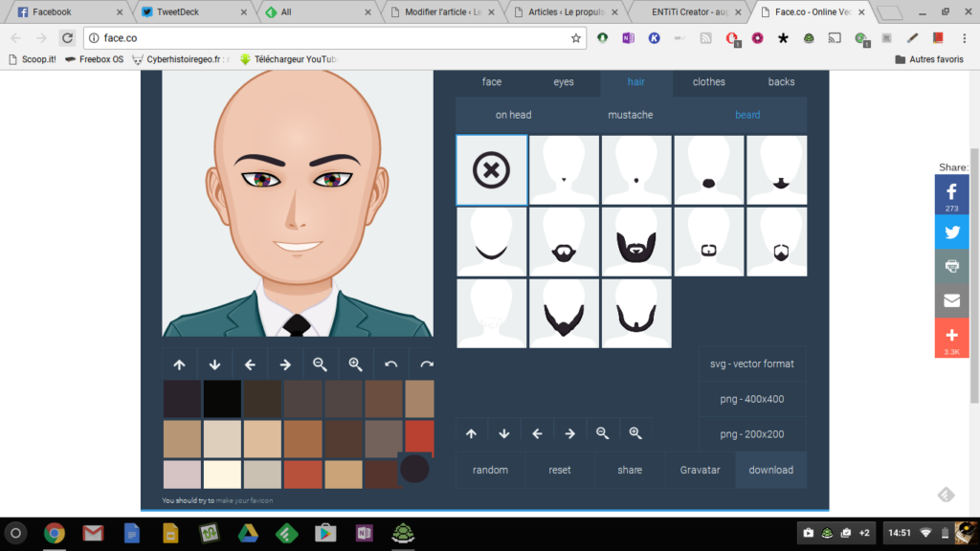
Task: Print the avatar using the printer icon
Action: [x=951, y=266]
